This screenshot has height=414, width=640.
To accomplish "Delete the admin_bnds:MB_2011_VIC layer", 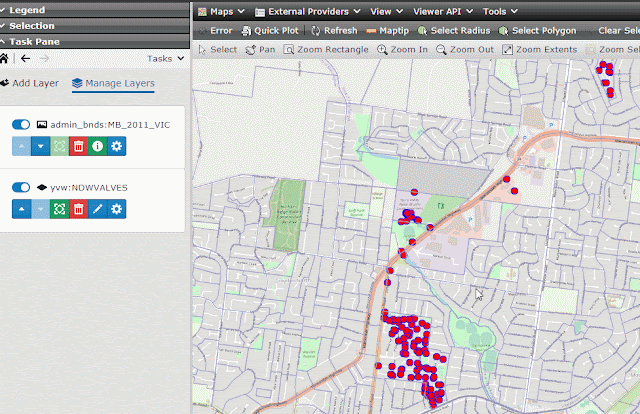I will [x=78, y=146].
